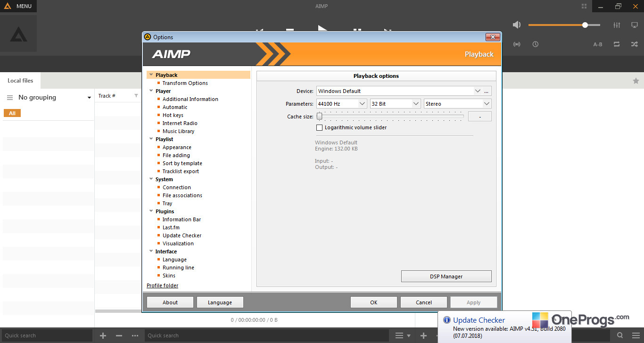Open Last.fm plugin settings
This screenshot has height=343, width=644.
coord(171,227)
